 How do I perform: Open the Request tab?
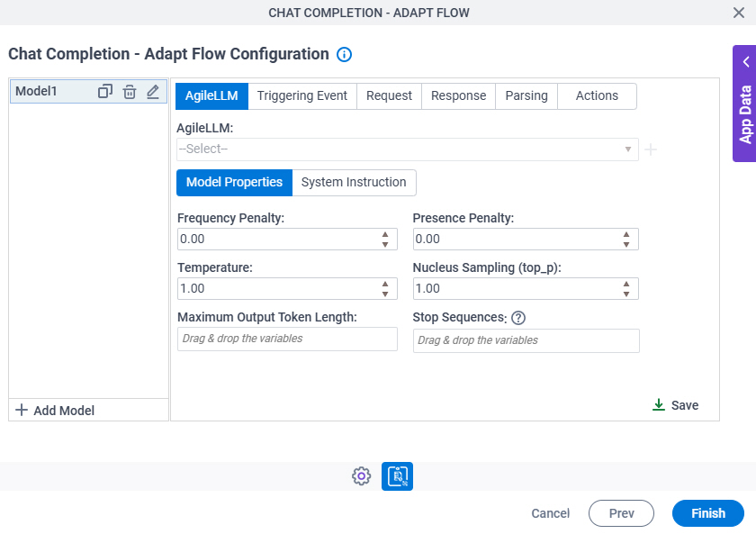pyautogui.click(x=389, y=96)
